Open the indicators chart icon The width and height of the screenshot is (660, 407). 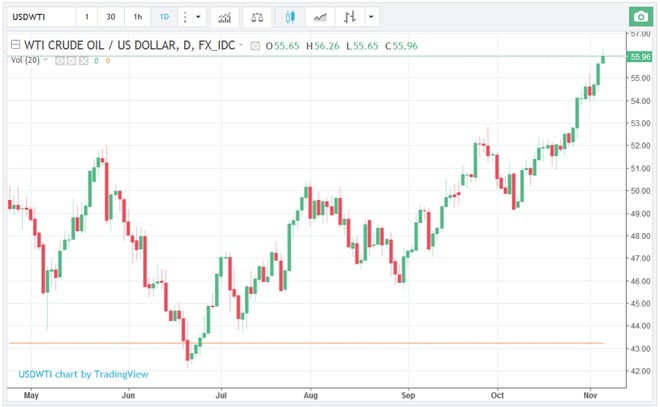coord(226,17)
